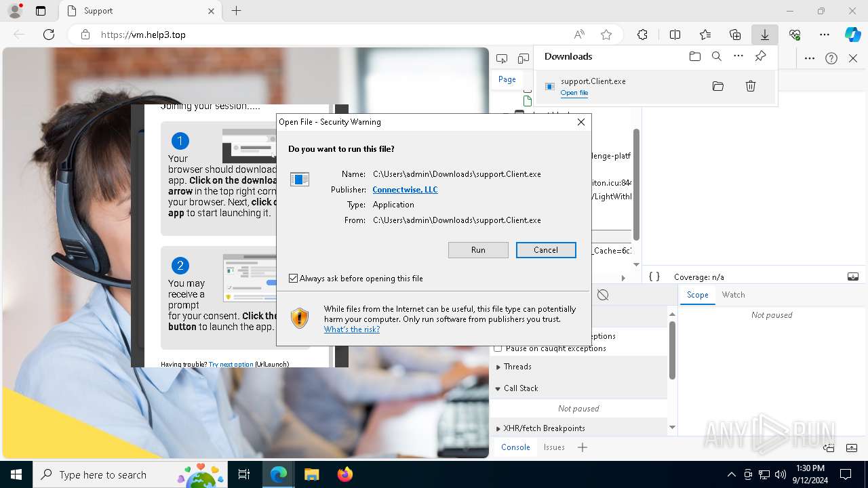Open the volume control in system tray
Viewport: 868px width, 488px height.
click(x=780, y=474)
